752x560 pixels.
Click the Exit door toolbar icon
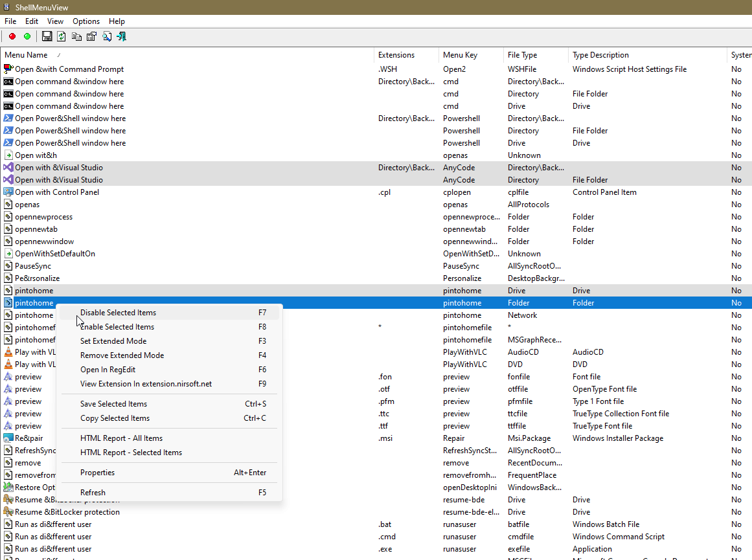tap(121, 36)
